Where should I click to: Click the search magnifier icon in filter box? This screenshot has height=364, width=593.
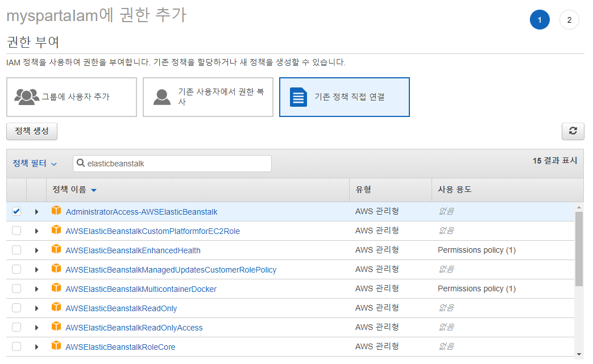(81, 163)
